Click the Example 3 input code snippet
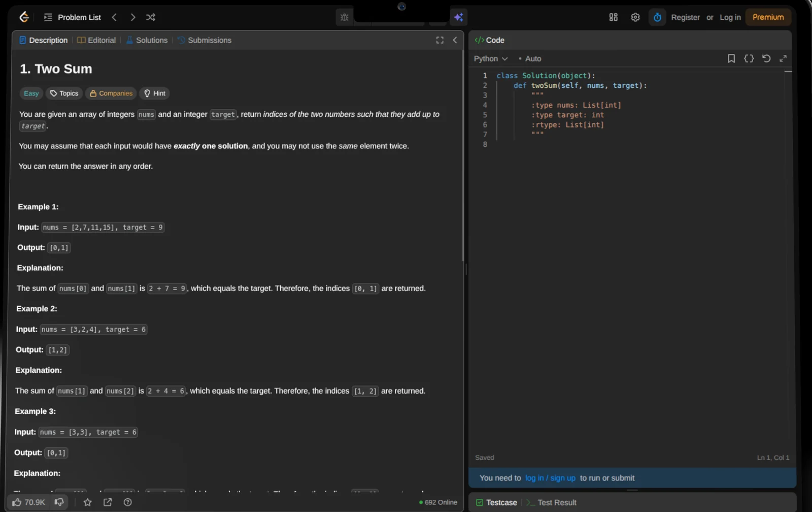This screenshot has width=812, height=512. [88, 432]
